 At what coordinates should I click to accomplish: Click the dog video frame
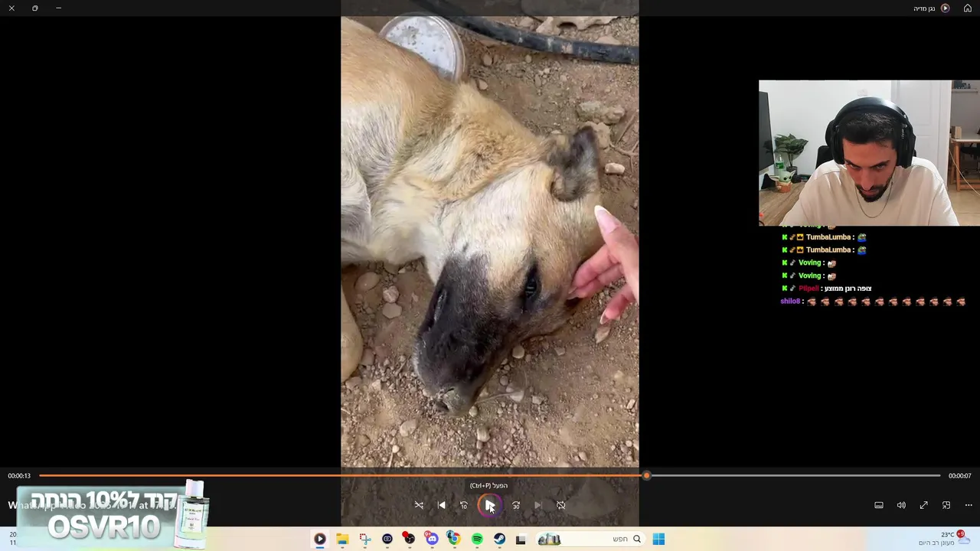pyautogui.click(x=490, y=241)
